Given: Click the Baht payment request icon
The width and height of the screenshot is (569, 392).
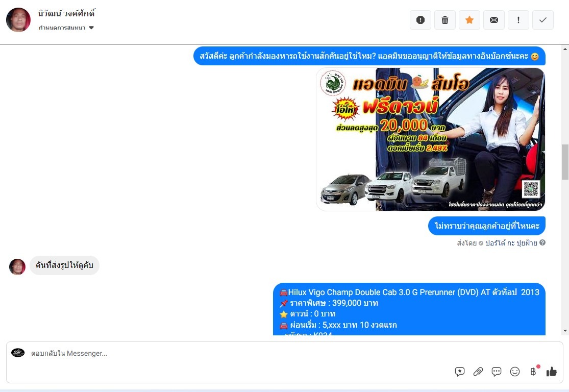Looking at the screenshot, I should (533, 371).
